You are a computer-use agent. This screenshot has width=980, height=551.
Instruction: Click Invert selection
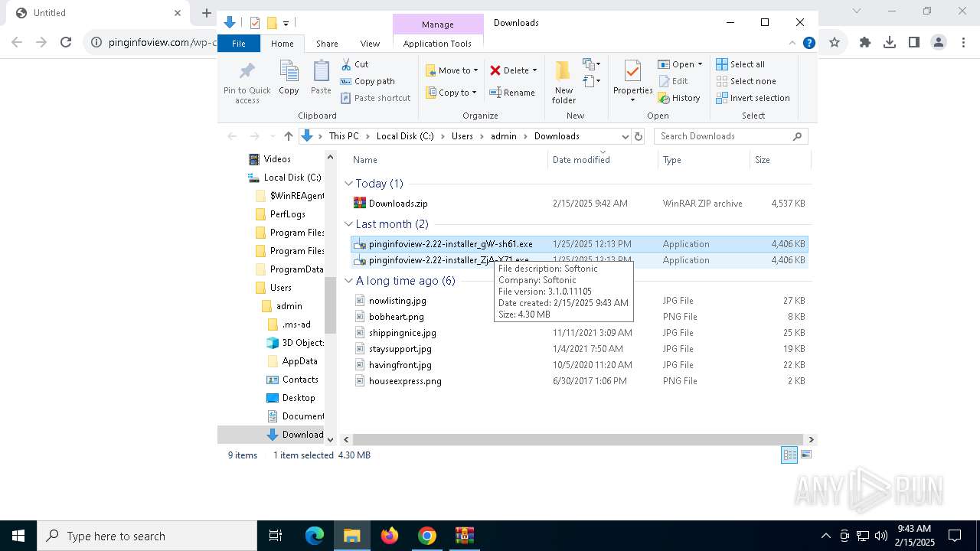coord(753,98)
